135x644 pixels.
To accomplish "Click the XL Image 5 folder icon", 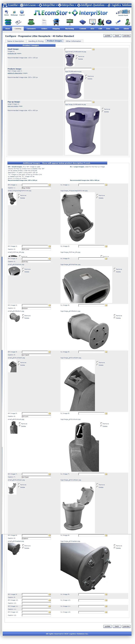I will point(106,352).
